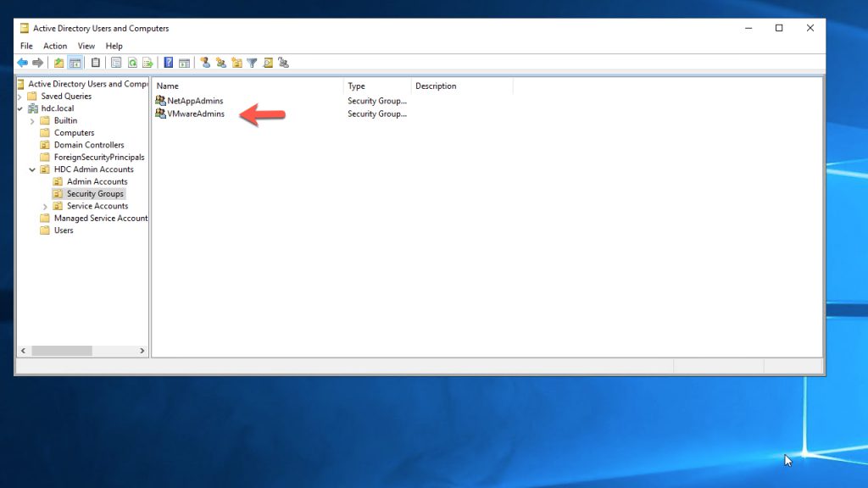
Task: Select the Security Groups OU
Action: pos(95,194)
